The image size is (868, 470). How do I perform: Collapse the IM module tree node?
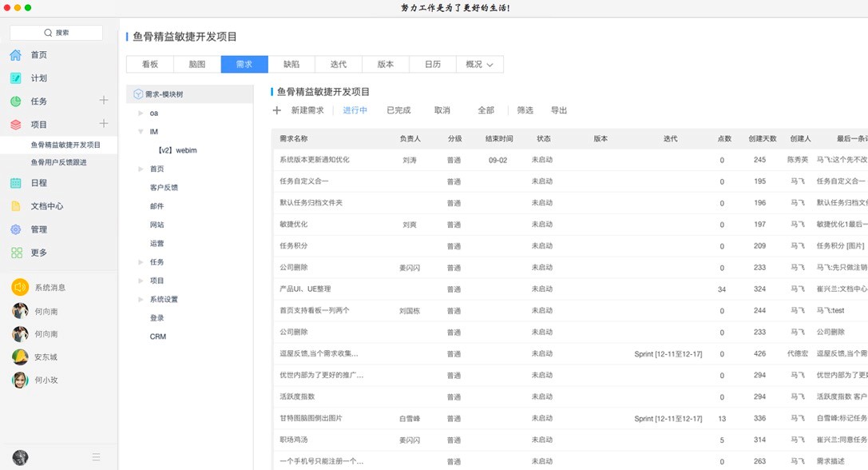click(x=141, y=132)
